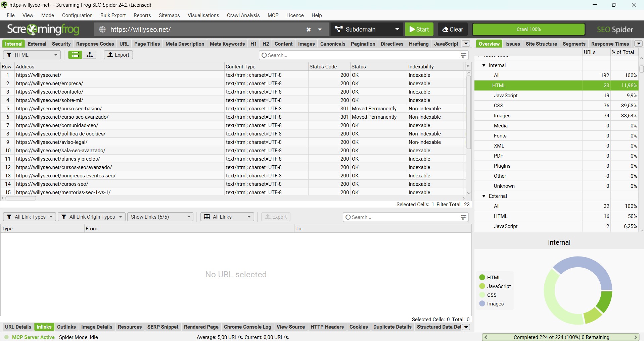Click the Start crawl button
This screenshot has height=341, width=644.
click(x=419, y=30)
